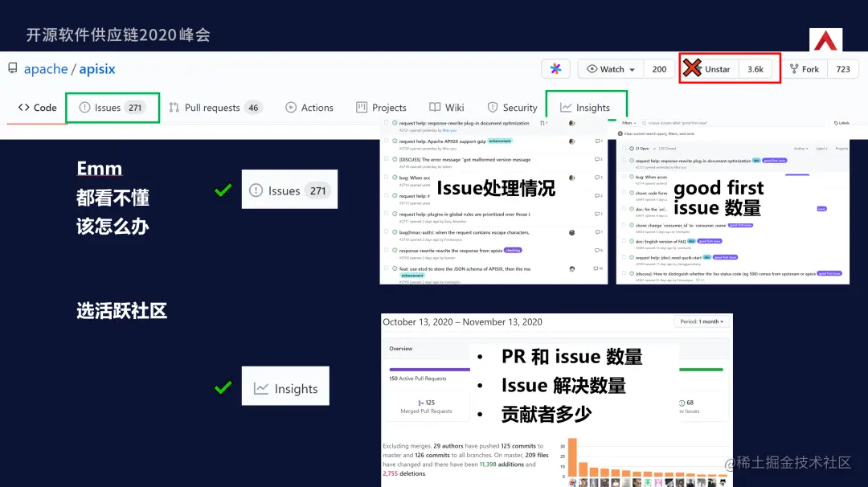868x487 pixels.
Task: Open the apache organization link
Action: click(x=46, y=68)
